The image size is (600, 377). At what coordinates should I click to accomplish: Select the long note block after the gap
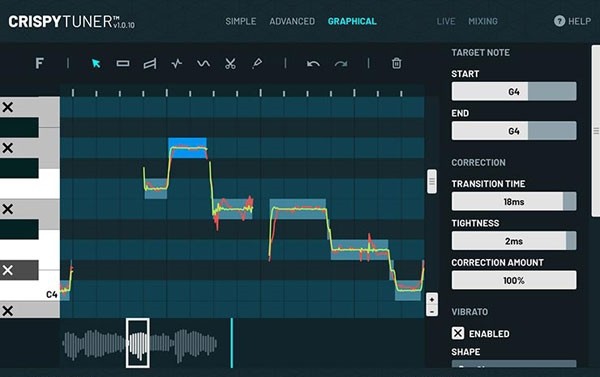point(298,209)
